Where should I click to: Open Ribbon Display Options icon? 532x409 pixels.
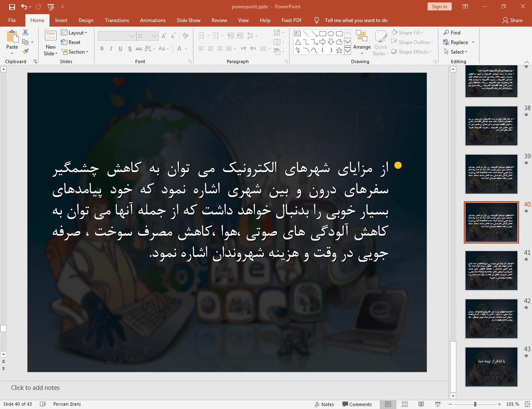[465, 7]
